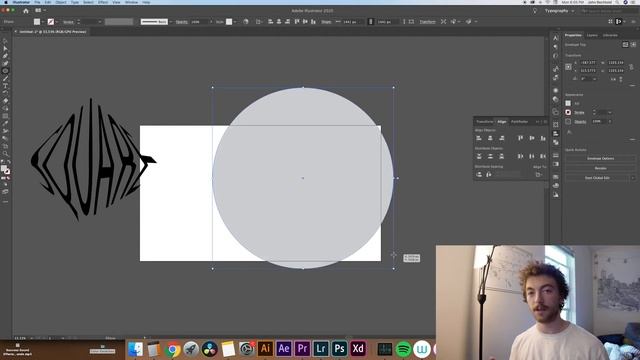Open Spotify from the Dock

(403, 349)
